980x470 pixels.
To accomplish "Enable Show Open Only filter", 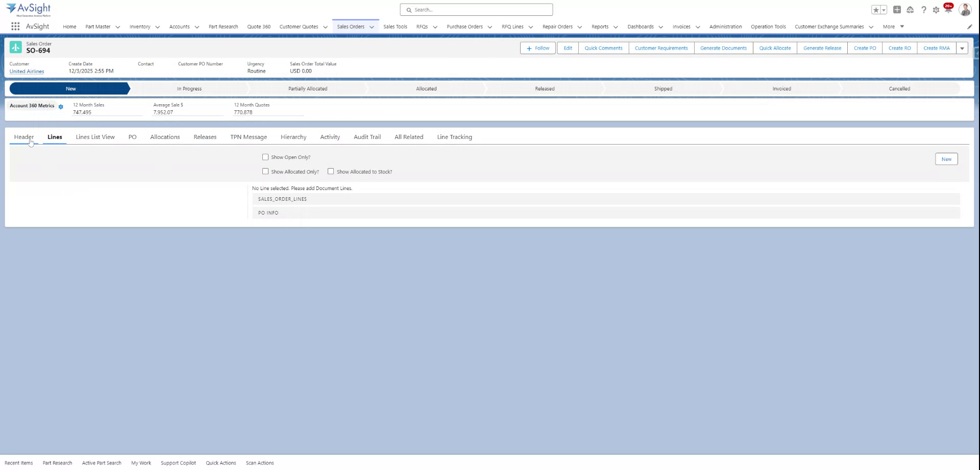I will [x=265, y=157].
